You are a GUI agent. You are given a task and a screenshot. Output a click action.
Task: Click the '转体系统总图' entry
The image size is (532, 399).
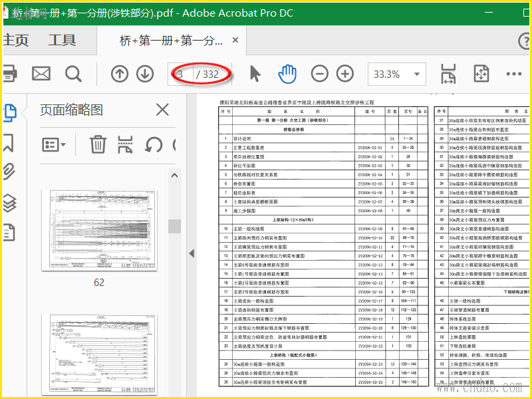click(x=463, y=319)
